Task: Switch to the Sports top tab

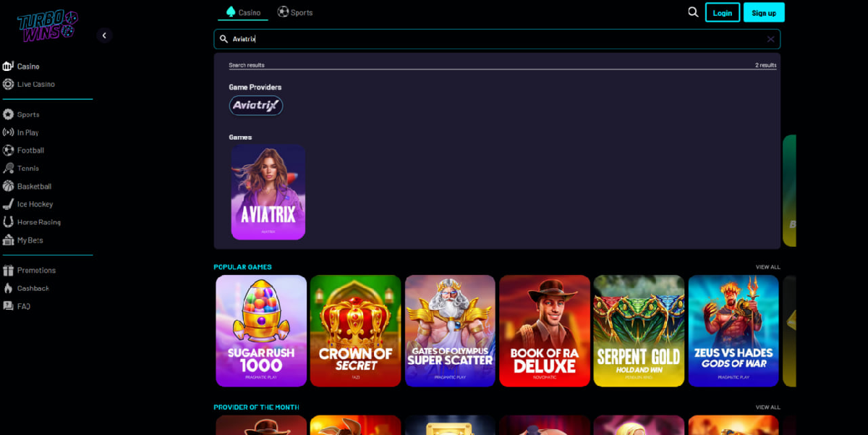Action: [x=295, y=12]
